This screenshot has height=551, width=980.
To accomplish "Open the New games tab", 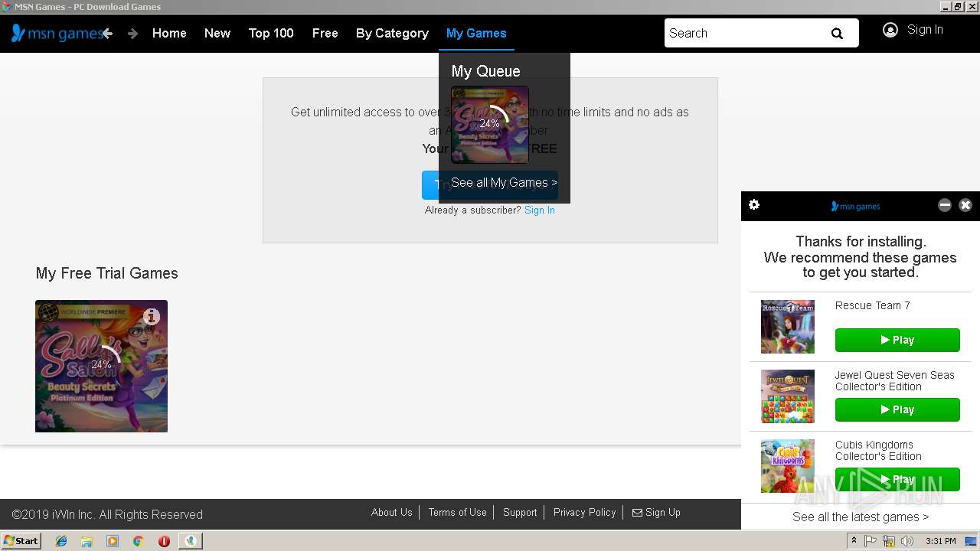I will tap(217, 33).
